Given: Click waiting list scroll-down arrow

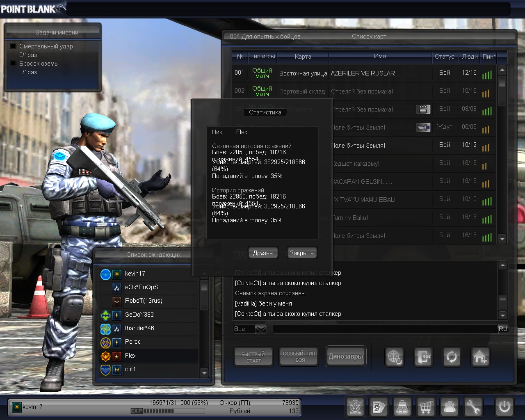Looking at the screenshot, I should point(204,372).
